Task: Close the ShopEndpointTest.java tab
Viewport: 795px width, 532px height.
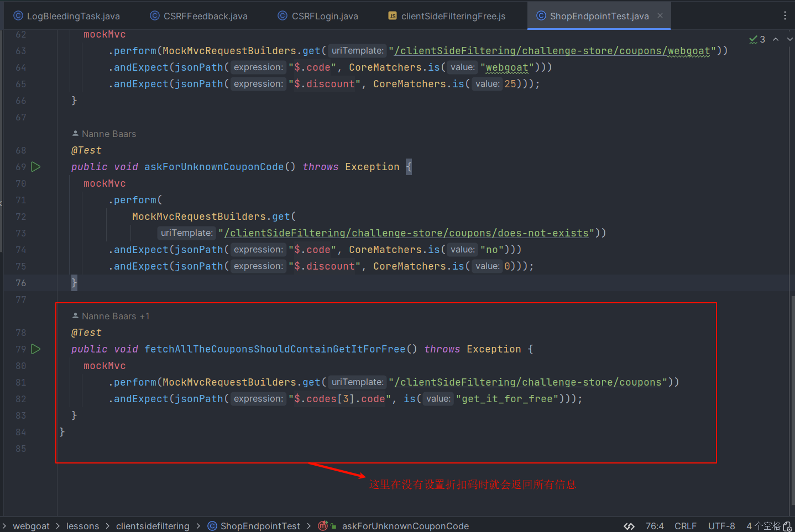Action: pos(660,16)
